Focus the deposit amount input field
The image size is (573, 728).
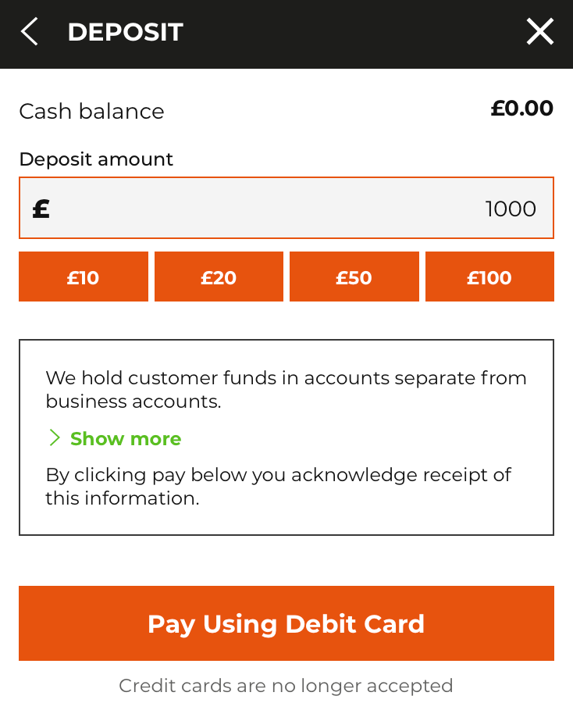(x=286, y=208)
